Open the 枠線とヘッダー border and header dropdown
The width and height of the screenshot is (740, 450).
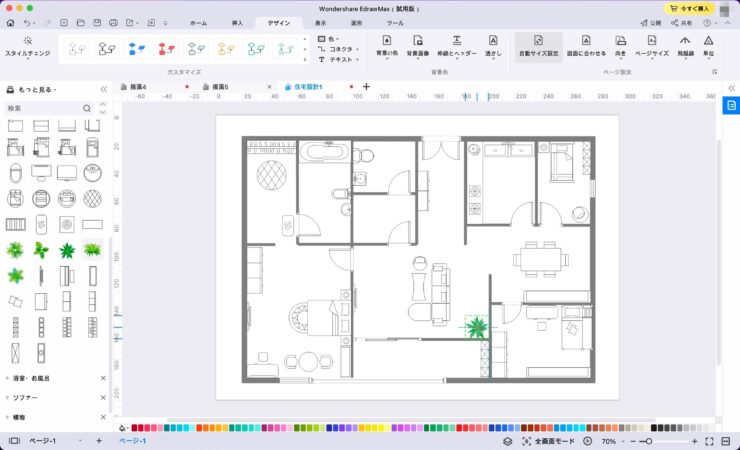[456, 46]
